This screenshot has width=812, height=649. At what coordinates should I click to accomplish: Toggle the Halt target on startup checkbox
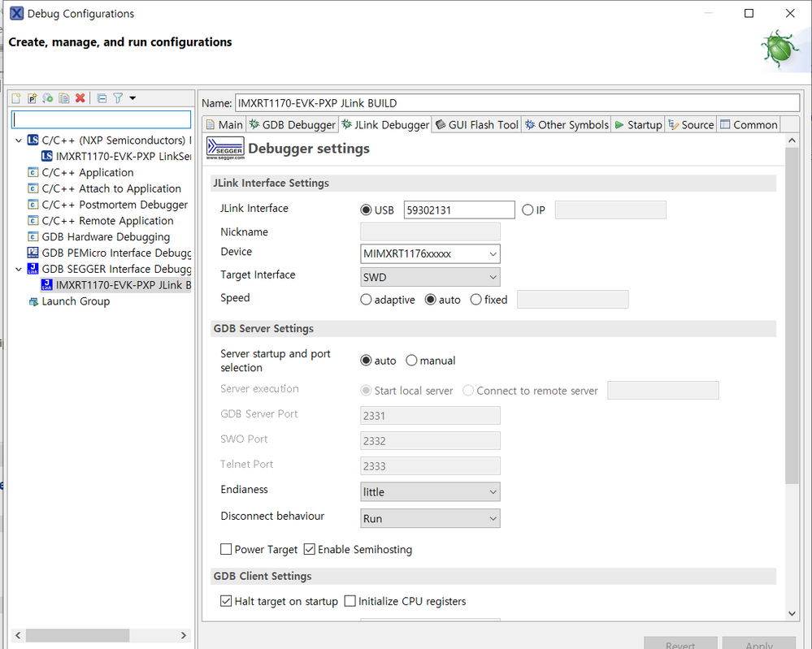tap(226, 601)
